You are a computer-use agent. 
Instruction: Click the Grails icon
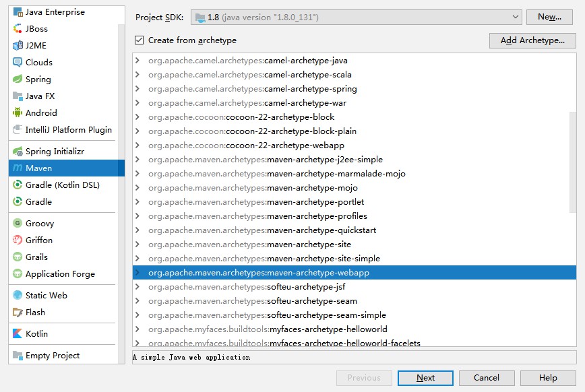point(18,257)
